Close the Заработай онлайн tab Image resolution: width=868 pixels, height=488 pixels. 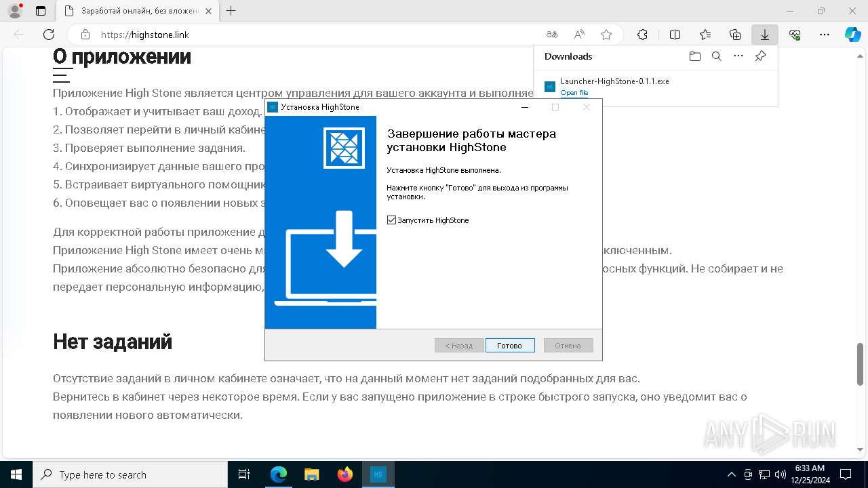208,11
